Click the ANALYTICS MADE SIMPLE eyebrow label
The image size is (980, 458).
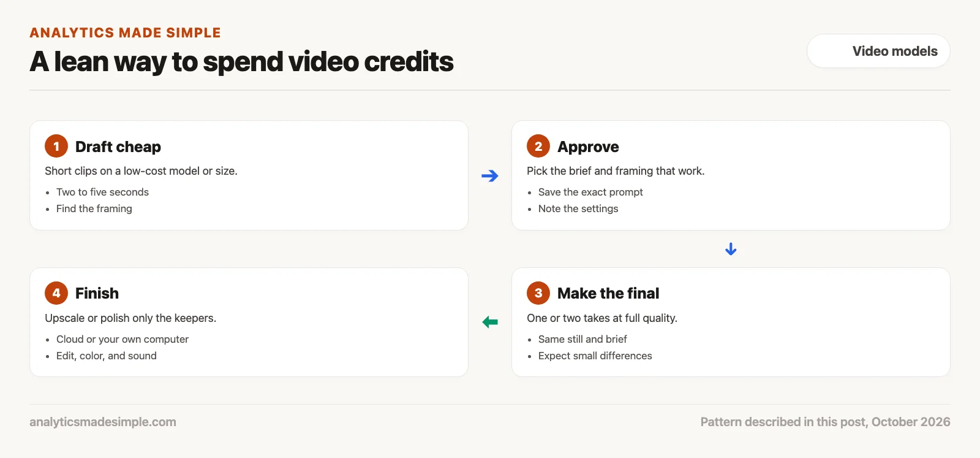coord(125,32)
